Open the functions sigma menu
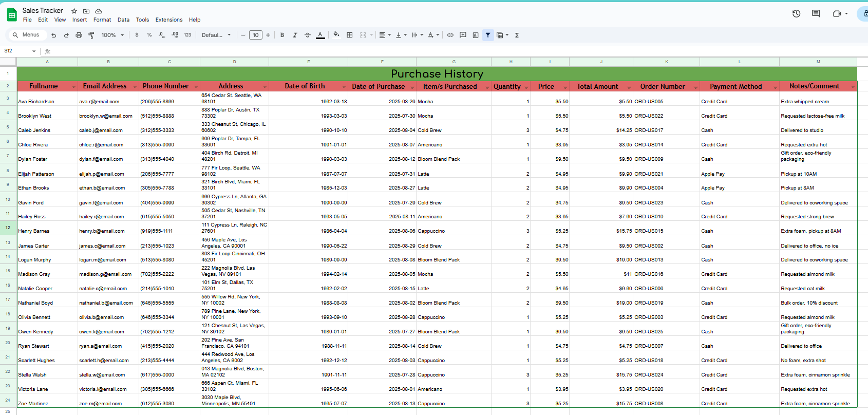 [x=517, y=35]
